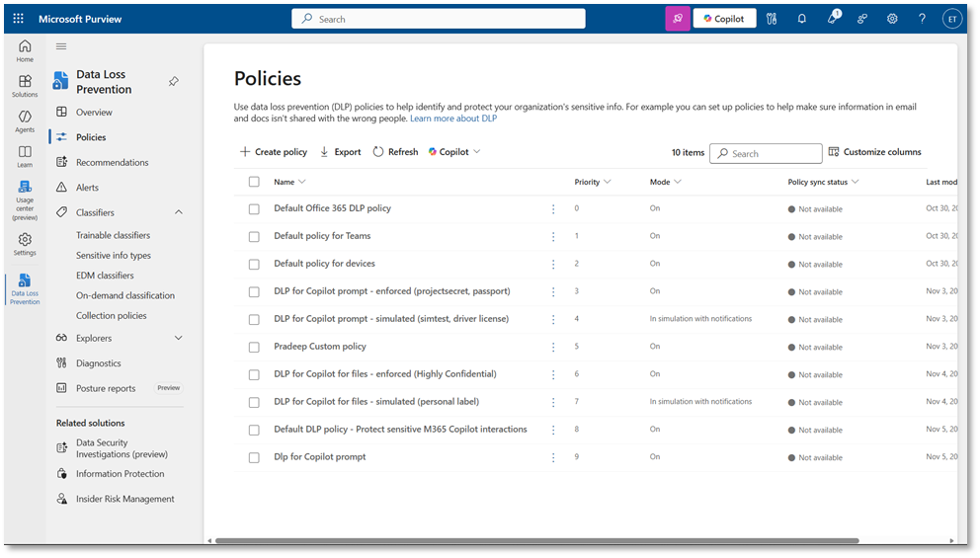Select checkbox for DLP for Copilot prompt - simulated
Screen dimensions: 980x558
point(254,319)
